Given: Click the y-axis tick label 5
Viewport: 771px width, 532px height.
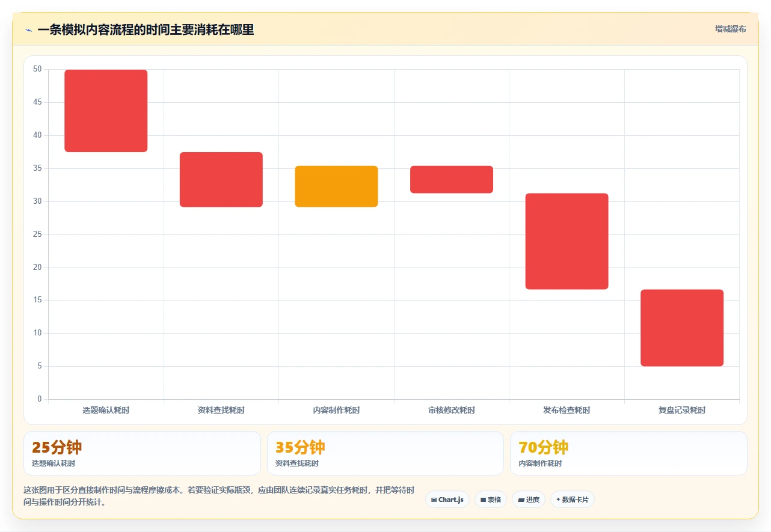Looking at the screenshot, I should (x=39, y=366).
